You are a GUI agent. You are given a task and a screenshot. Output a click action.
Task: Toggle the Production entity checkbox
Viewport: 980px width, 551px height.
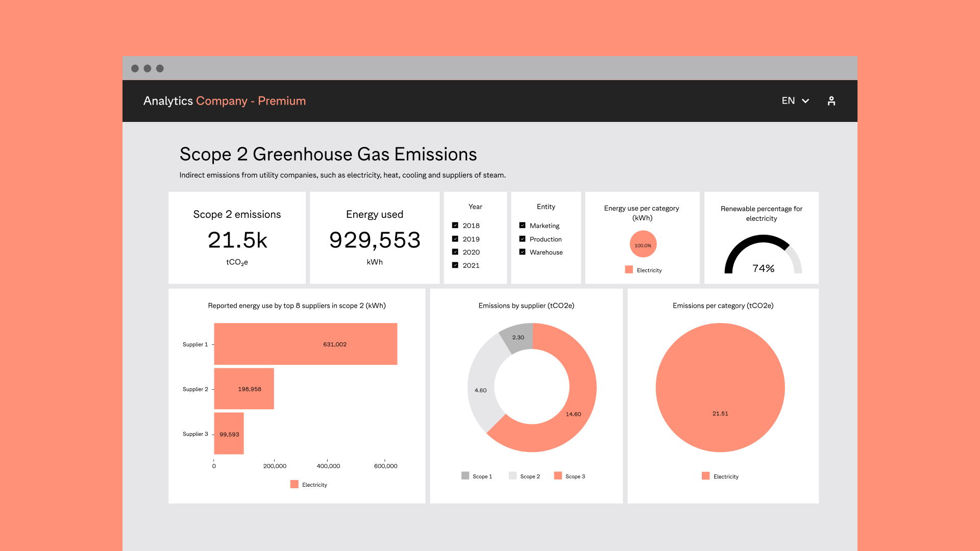[522, 239]
